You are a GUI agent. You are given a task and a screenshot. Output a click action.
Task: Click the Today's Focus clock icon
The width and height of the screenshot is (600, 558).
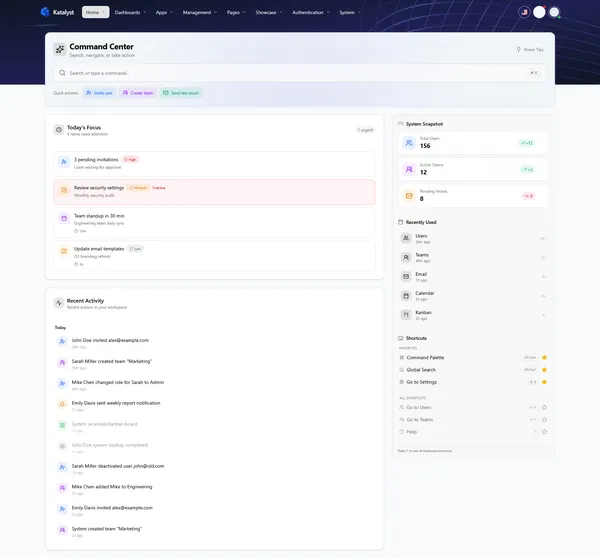point(59,130)
